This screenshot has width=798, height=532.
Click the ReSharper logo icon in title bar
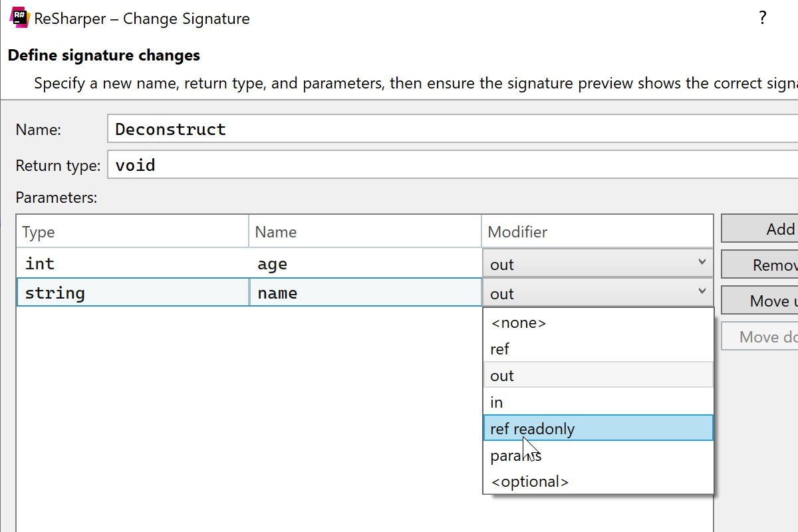(x=19, y=18)
